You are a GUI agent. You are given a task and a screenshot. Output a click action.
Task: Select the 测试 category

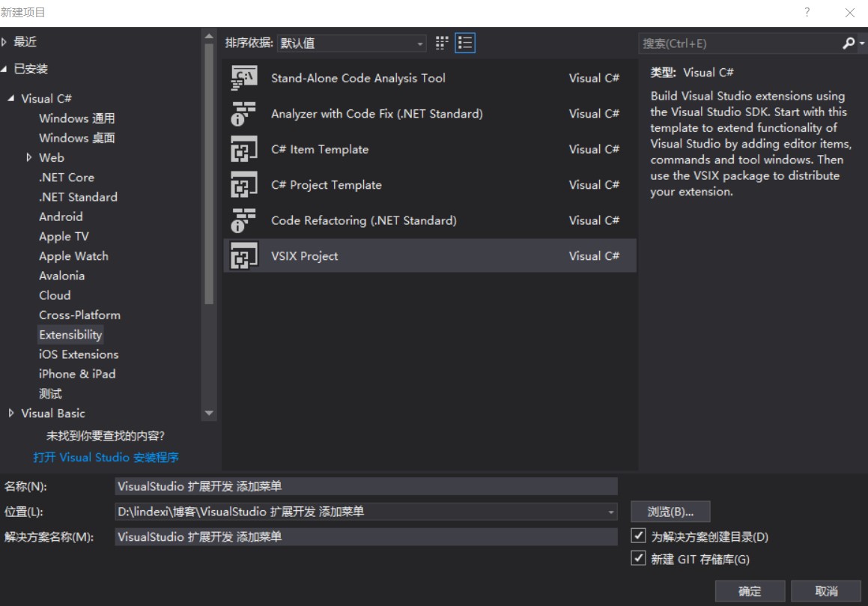pos(50,394)
